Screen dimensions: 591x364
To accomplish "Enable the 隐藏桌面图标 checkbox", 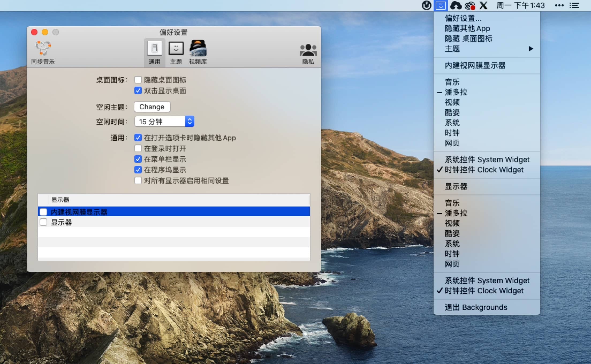I will (138, 80).
